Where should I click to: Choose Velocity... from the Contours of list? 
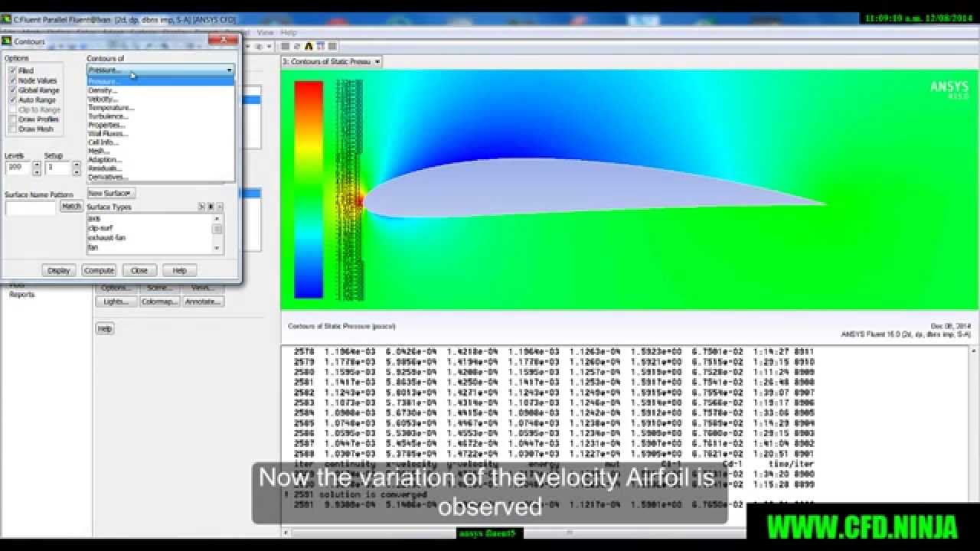161,99
